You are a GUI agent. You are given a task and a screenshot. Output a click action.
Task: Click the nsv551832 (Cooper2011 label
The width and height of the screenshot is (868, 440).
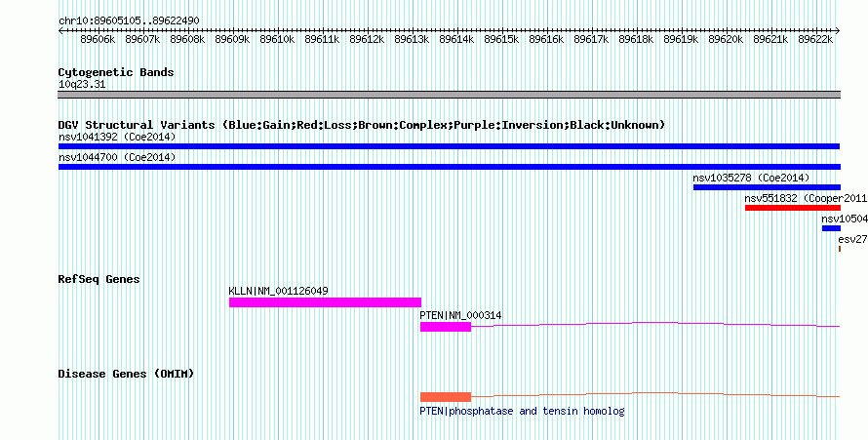click(806, 198)
